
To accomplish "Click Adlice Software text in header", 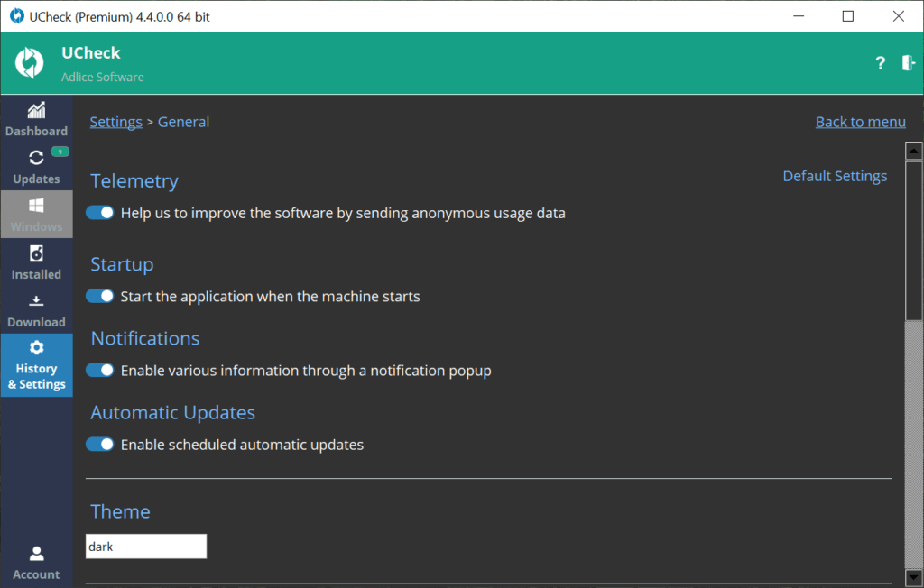I will [103, 78].
